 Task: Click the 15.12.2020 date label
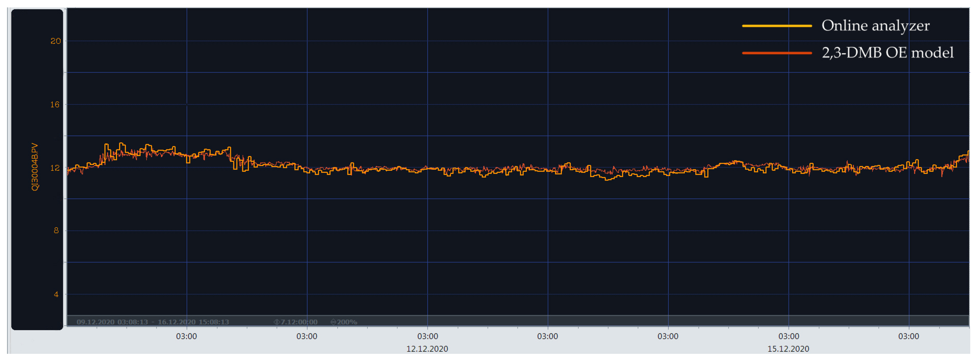[x=788, y=349]
